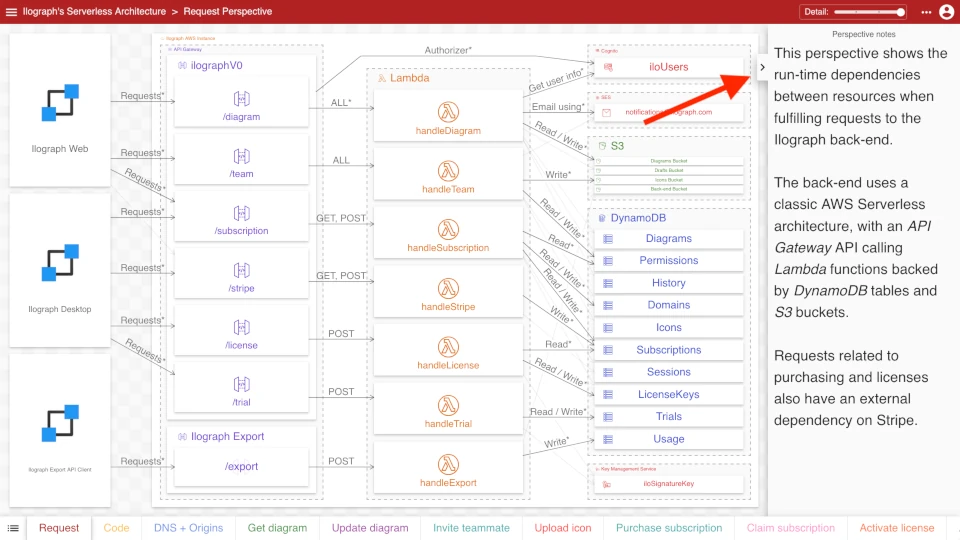Select the LicenseKeys table row
The image size is (960, 540).
click(669, 395)
